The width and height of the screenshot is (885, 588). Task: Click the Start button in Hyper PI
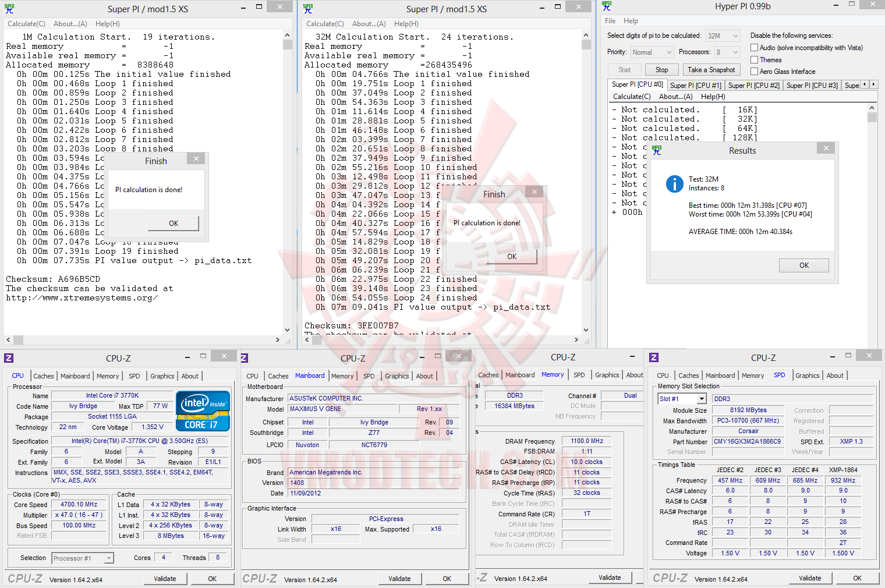pyautogui.click(x=625, y=70)
